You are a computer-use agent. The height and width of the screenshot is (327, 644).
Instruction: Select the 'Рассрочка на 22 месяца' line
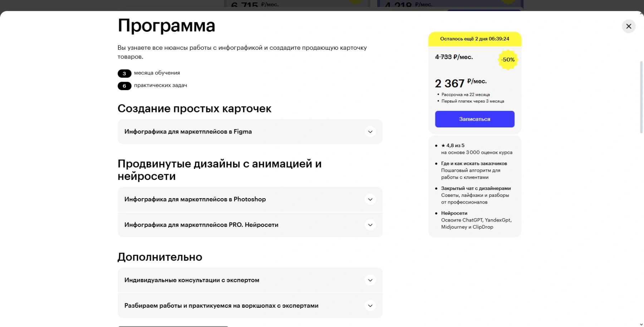click(465, 94)
